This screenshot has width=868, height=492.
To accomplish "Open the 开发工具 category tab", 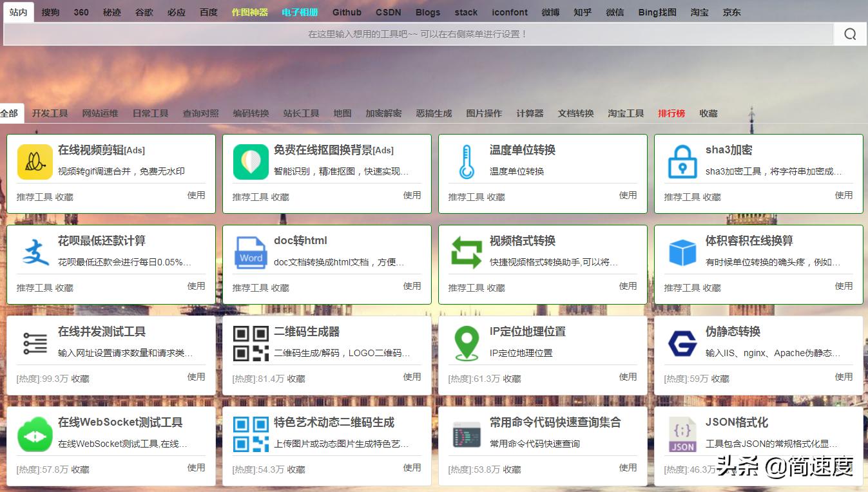I will [x=50, y=113].
